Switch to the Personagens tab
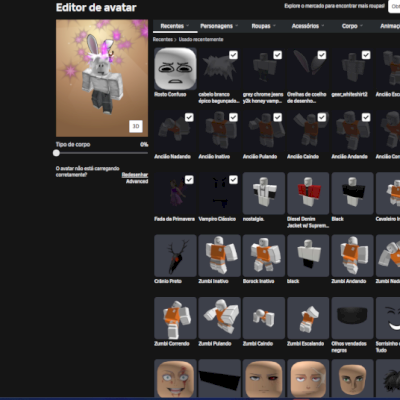Viewport: 400px width, 400px height. (219, 26)
